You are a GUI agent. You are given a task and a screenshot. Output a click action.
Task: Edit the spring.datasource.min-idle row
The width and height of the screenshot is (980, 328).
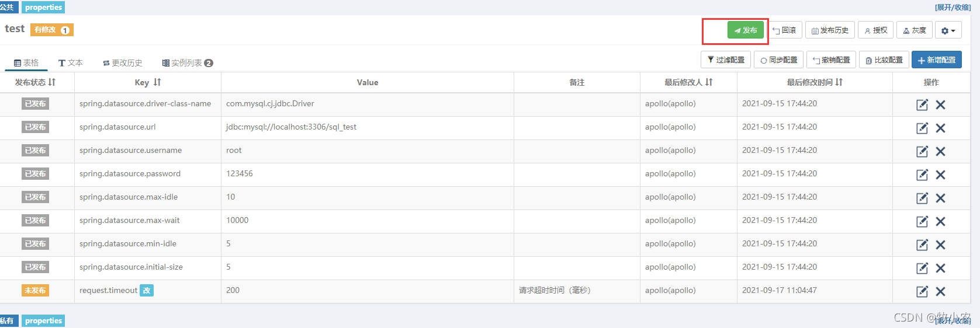922,245
